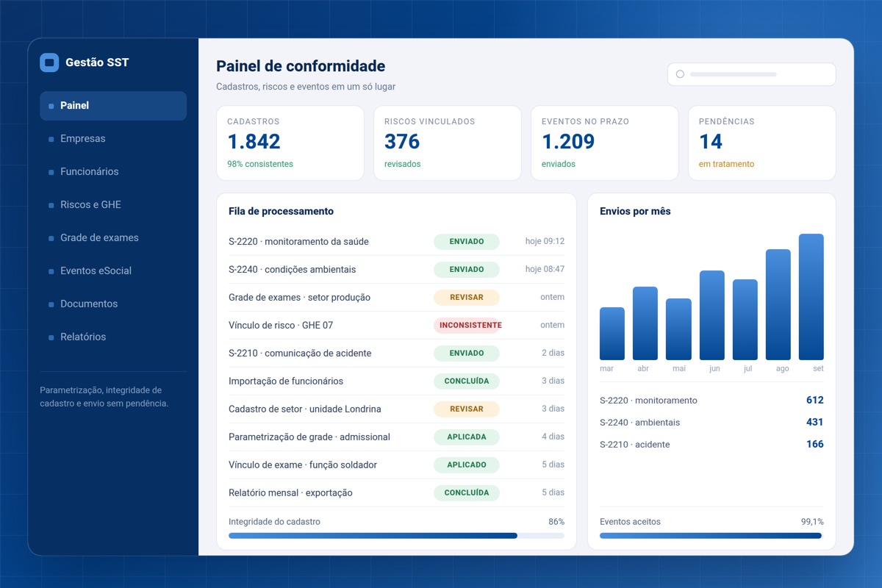Select Vínculo de risco · GHE 07 row
The height and width of the screenshot is (588, 882).
396,326
